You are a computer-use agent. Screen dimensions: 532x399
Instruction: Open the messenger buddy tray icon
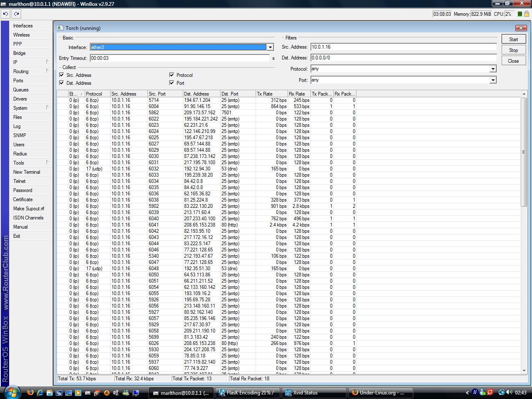click(483, 392)
